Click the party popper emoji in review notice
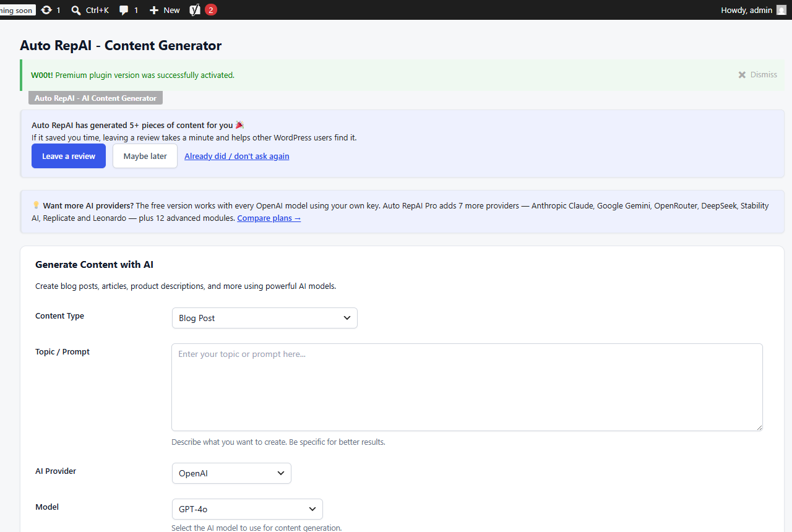Screen dimensions: 792x532 [240, 125]
